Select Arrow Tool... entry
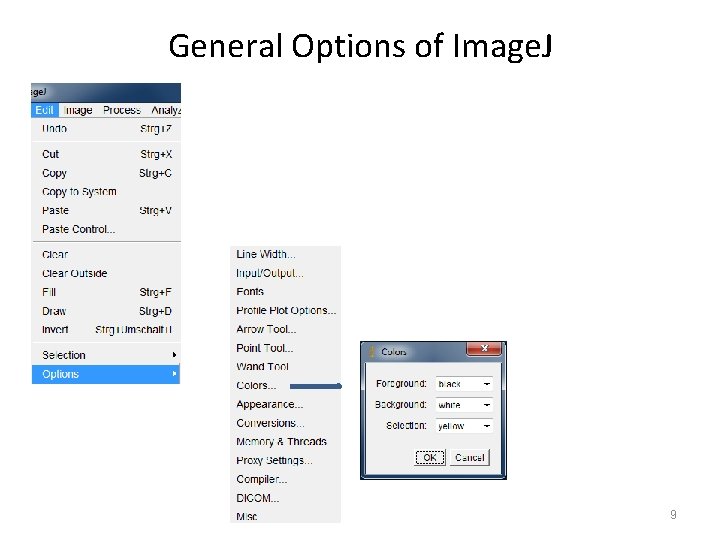Screen dimensions: 720x540 click(x=285, y=329)
